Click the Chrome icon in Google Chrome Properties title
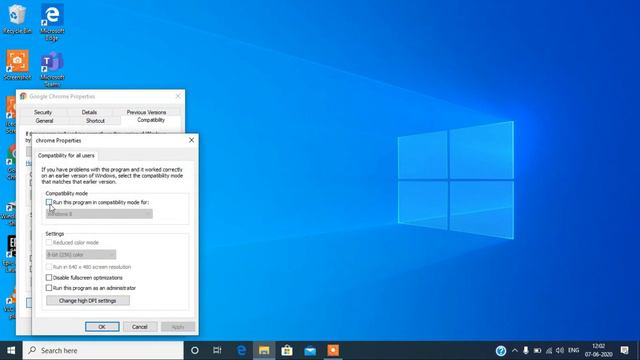The width and height of the screenshot is (640, 360). tap(23, 96)
